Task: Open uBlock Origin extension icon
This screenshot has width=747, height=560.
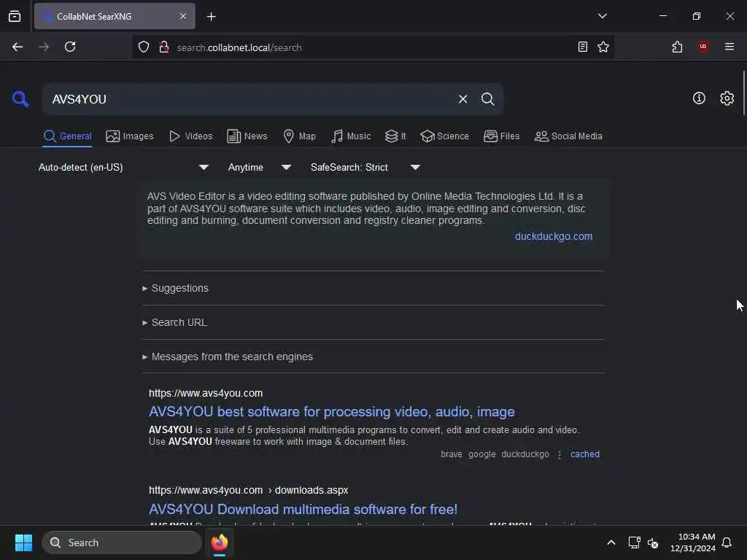Action: [703, 47]
